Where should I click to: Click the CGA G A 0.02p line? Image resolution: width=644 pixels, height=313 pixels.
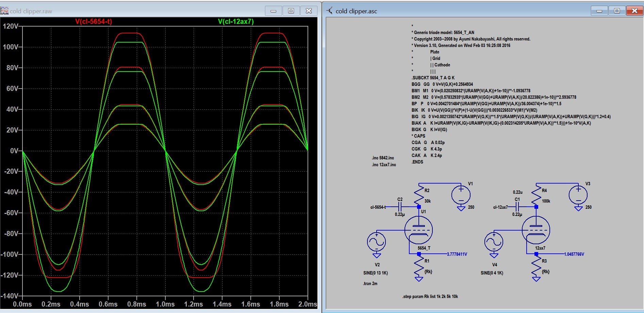[428, 142]
